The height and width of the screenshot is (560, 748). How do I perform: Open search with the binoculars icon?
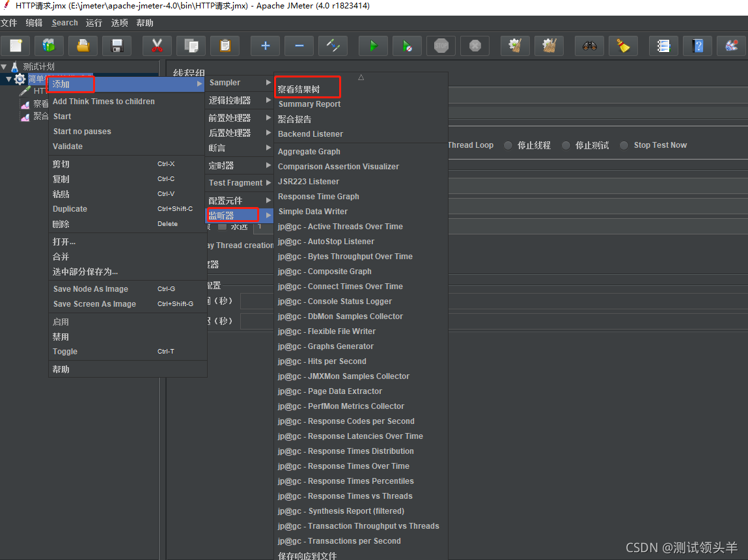click(x=590, y=46)
